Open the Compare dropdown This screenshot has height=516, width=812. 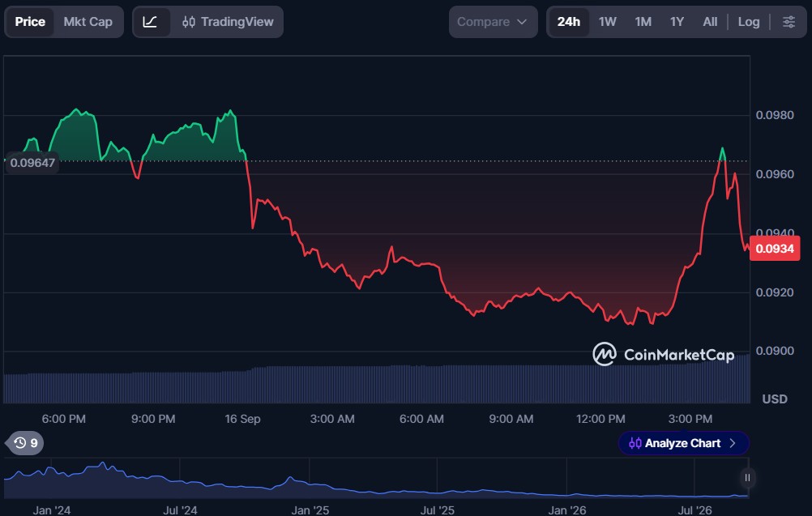coord(493,22)
